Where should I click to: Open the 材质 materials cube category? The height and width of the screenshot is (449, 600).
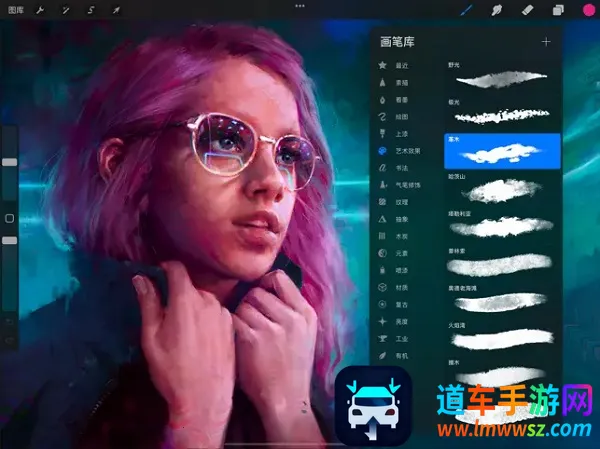point(393,287)
